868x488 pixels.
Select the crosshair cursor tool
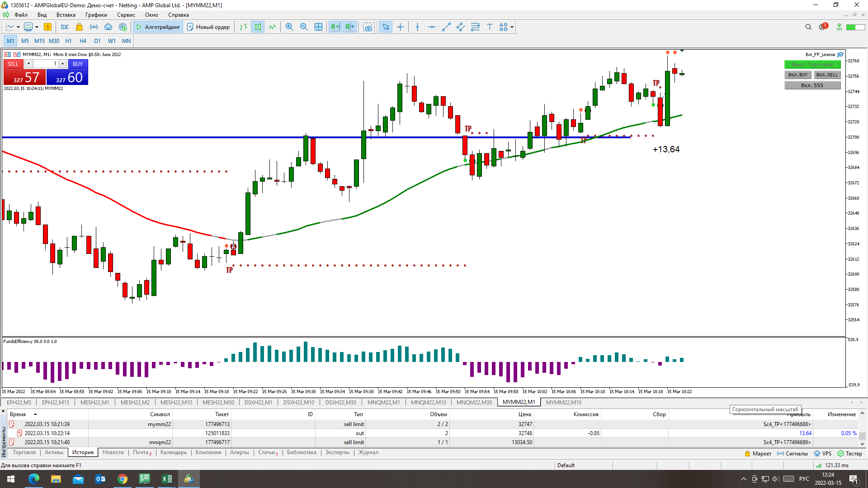(x=400, y=27)
